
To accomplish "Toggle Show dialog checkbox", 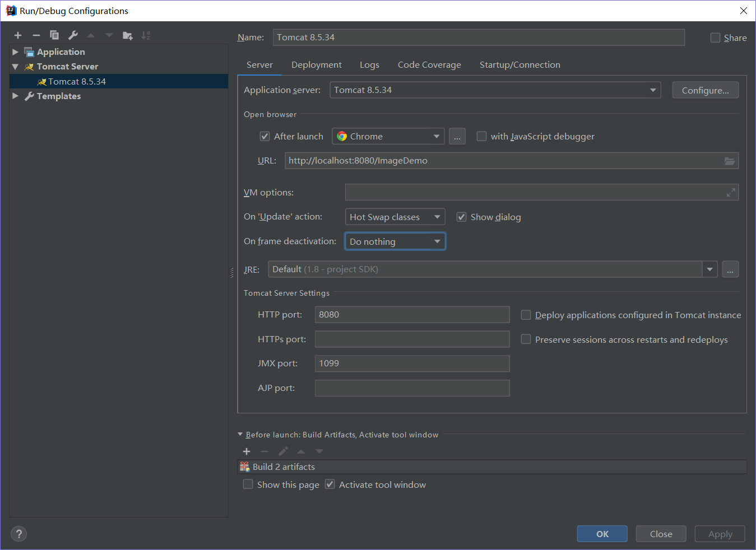I will pos(461,217).
